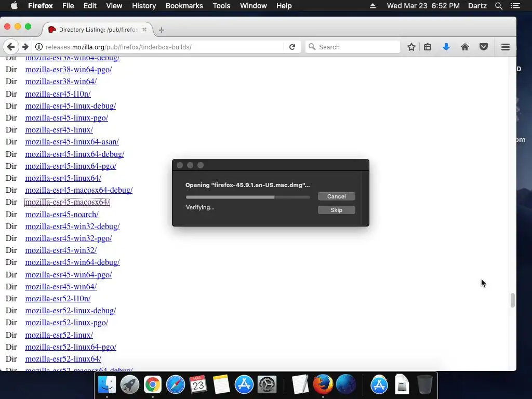This screenshot has height=399, width=532.
Task: Close the Directory Listing tab
Action: [144, 30]
